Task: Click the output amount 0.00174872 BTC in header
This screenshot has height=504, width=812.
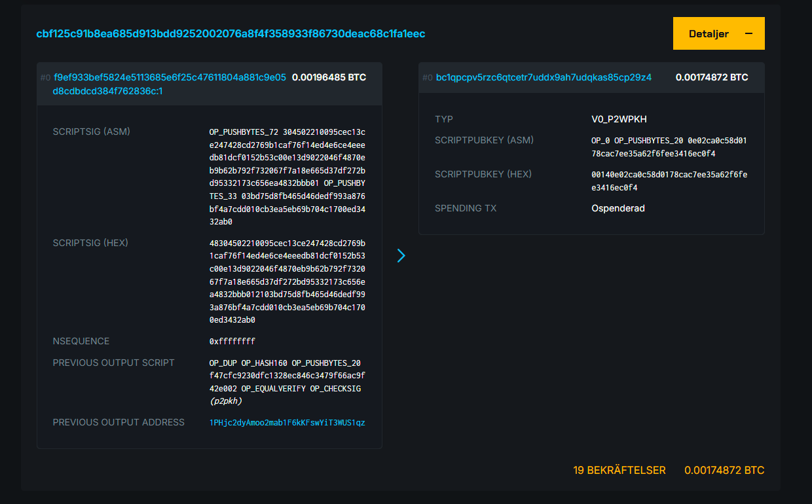Action: point(712,77)
